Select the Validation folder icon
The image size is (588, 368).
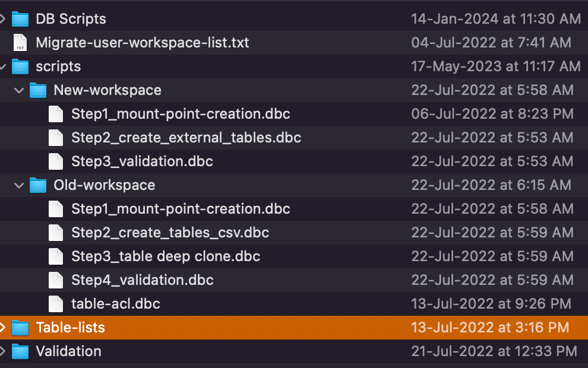(x=21, y=351)
